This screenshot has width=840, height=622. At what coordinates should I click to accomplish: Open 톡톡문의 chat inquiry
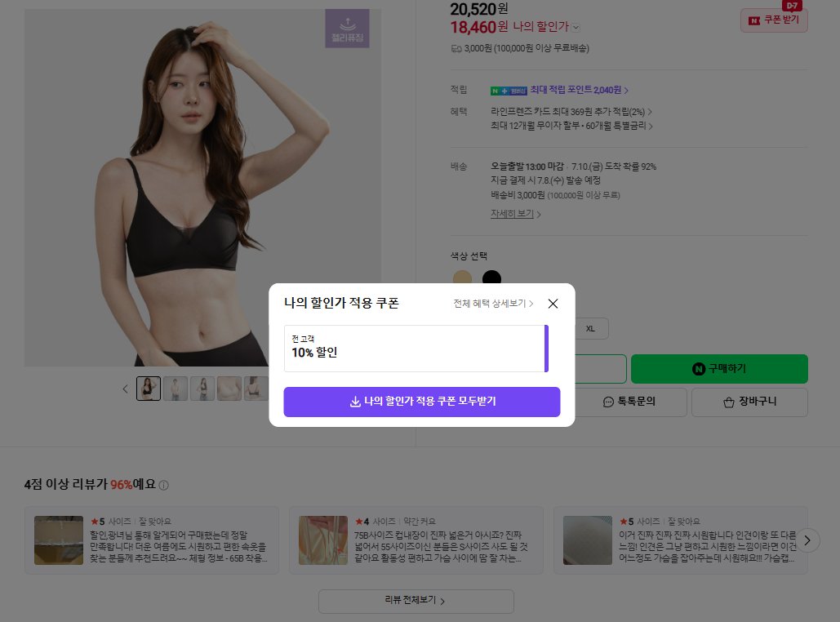click(629, 402)
